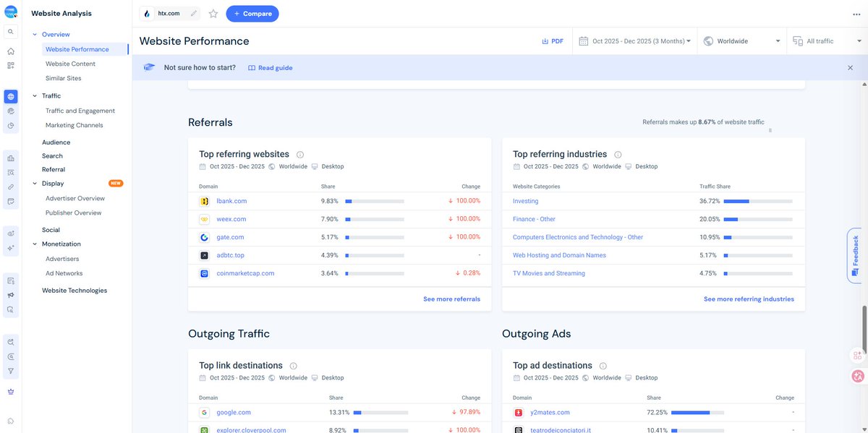The width and height of the screenshot is (868, 433).
Task: Click the red grid widget icon at right edge
Action: coord(858,355)
